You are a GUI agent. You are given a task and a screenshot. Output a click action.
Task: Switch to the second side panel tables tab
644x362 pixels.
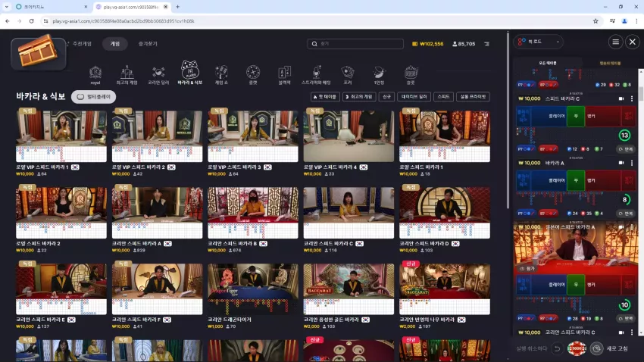click(610, 63)
